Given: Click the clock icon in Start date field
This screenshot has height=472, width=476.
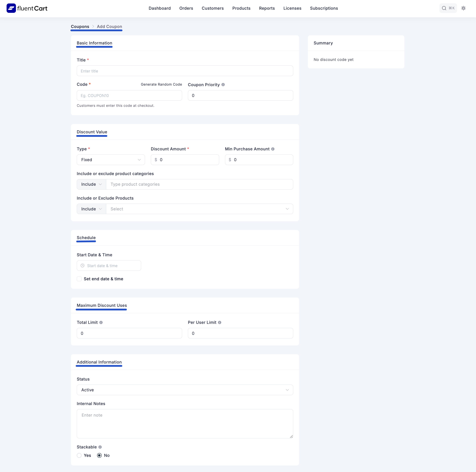Looking at the screenshot, I should (x=82, y=266).
